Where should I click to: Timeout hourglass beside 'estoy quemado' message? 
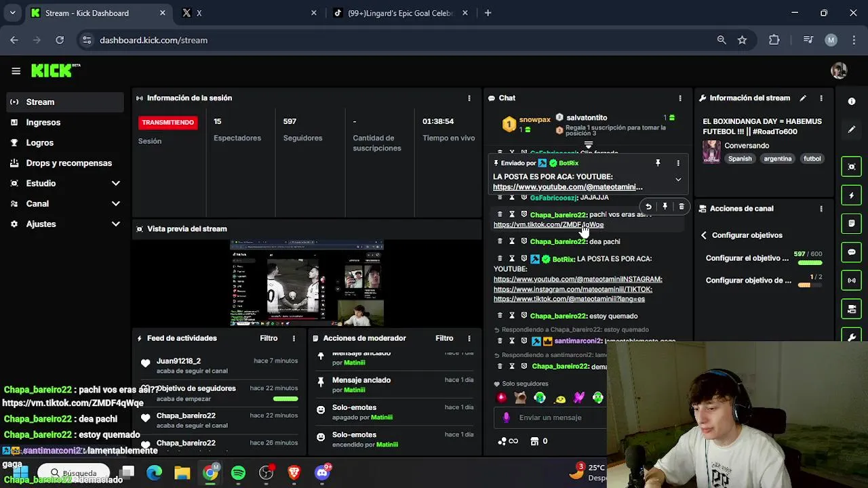(x=512, y=316)
